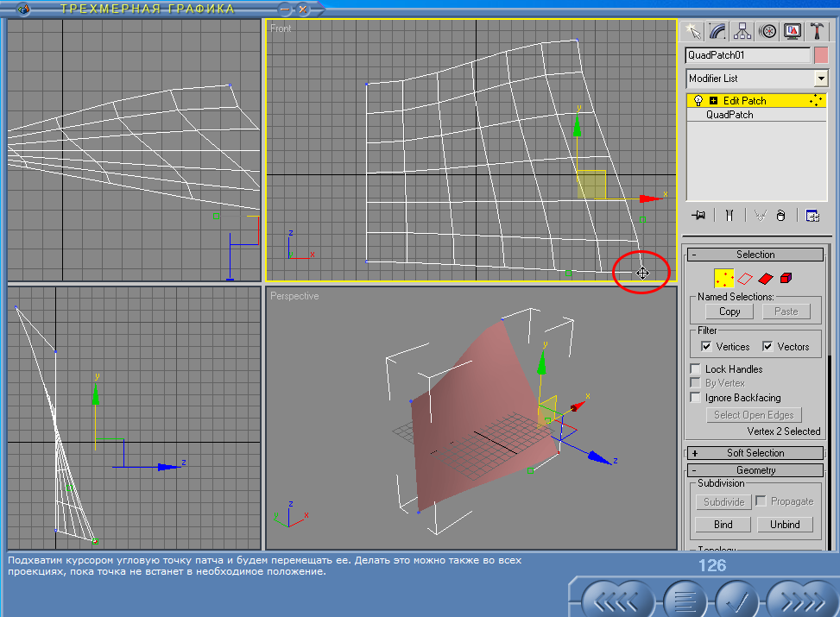This screenshot has height=617, width=840.
Task: Click Make Unique icon
Action: click(x=761, y=216)
